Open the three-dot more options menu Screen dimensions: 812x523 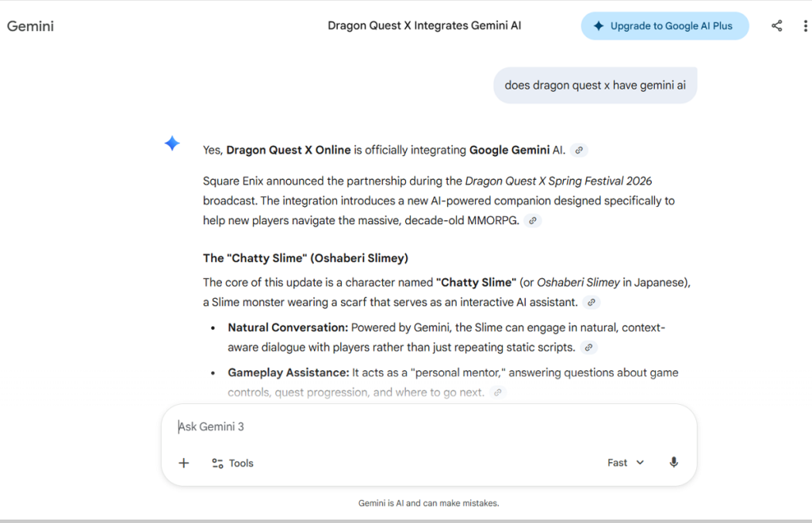(806, 26)
